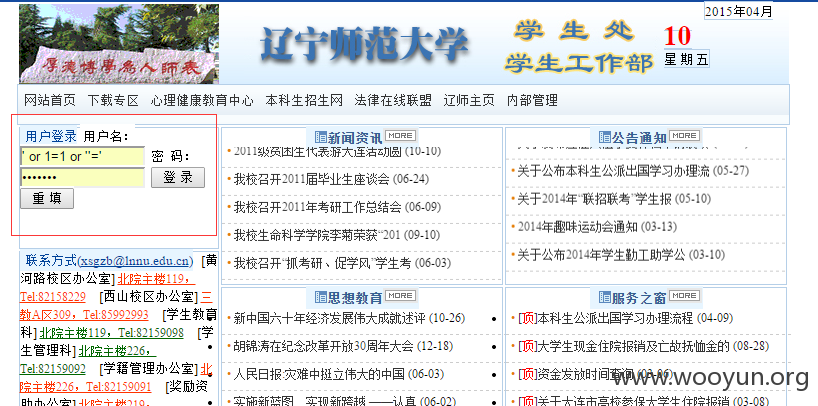Image resolution: width=818 pixels, height=406 pixels.
Task: Click the 辽宁师范大学 banner title
Action: [364, 44]
